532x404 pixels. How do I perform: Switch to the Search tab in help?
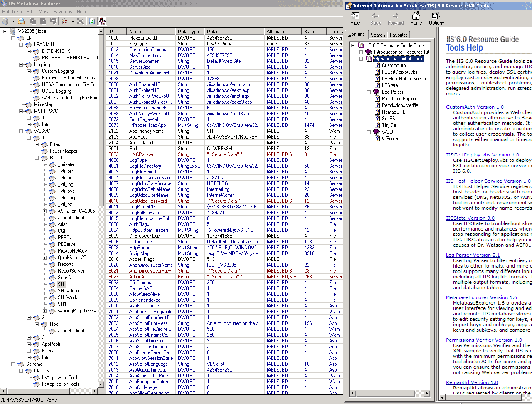(378, 35)
